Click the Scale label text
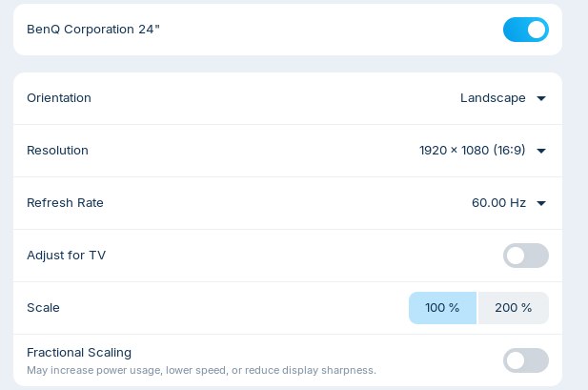The width and height of the screenshot is (588, 390). pyautogui.click(x=43, y=308)
